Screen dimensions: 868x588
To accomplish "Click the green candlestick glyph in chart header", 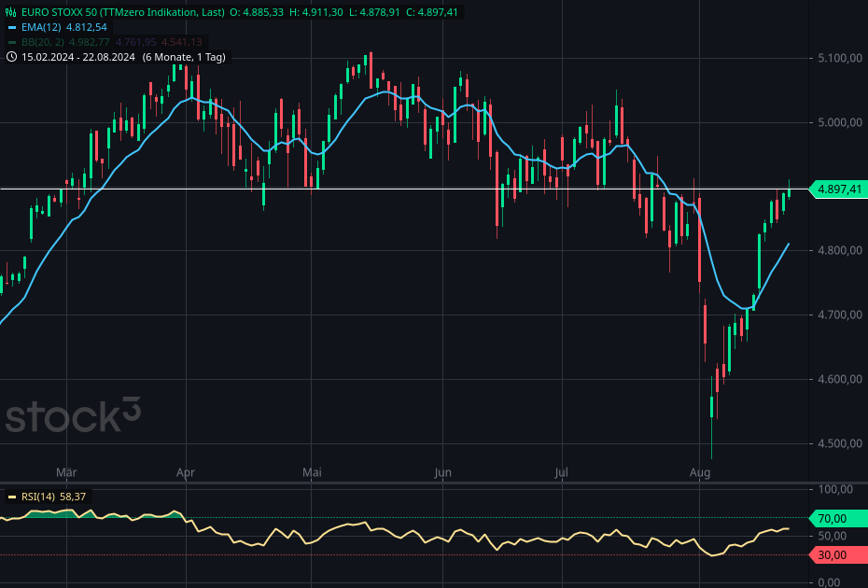I will pyautogui.click(x=10, y=11).
